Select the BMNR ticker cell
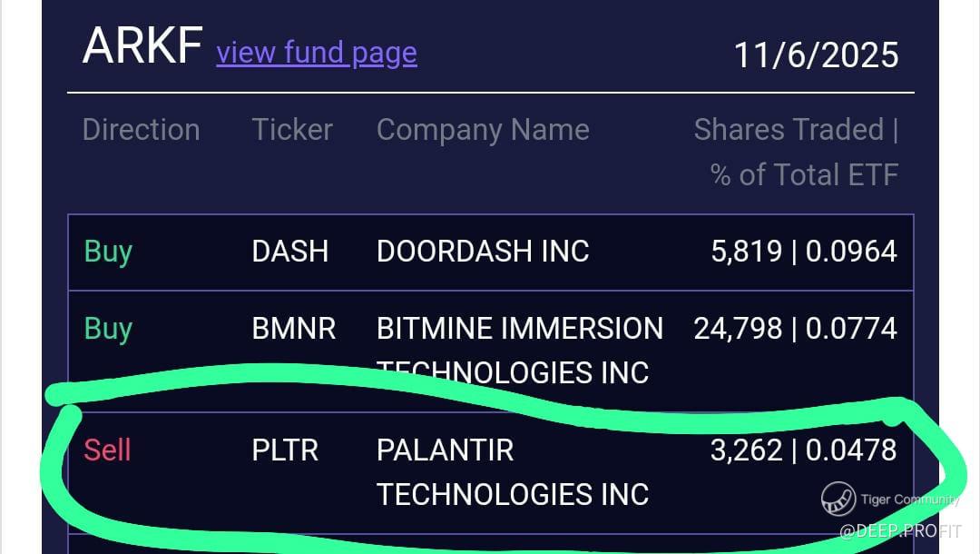The image size is (980, 554). [x=293, y=328]
